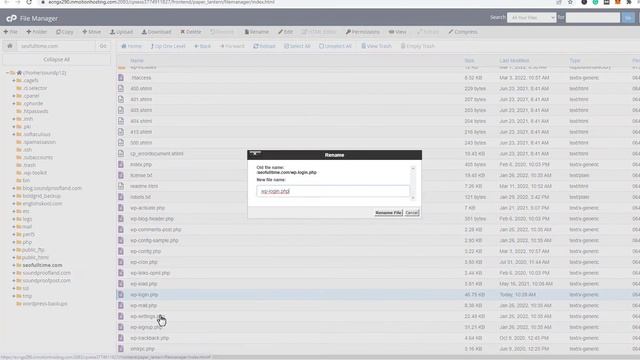This screenshot has width=640, height=360.
Task: Click the Copy toolbar button
Action: [64, 32]
